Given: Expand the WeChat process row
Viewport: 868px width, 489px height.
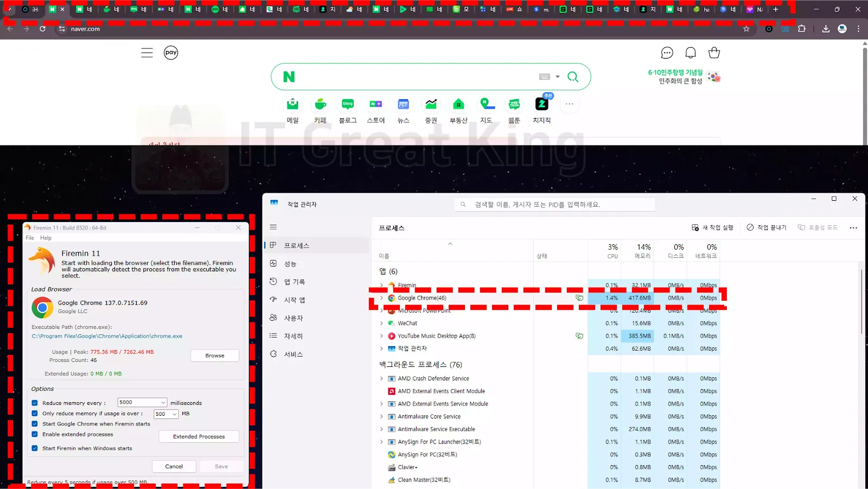Looking at the screenshot, I should 381,323.
